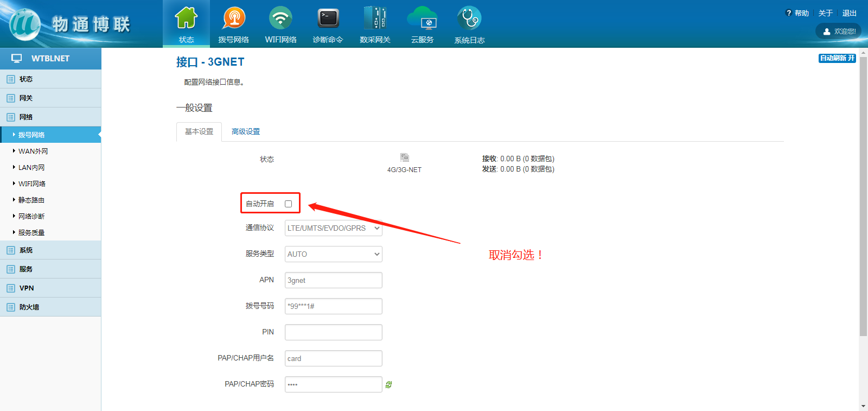The image size is (868, 411).
Task: Expand the 防火墙 sidebar section
Action: (50, 307)
